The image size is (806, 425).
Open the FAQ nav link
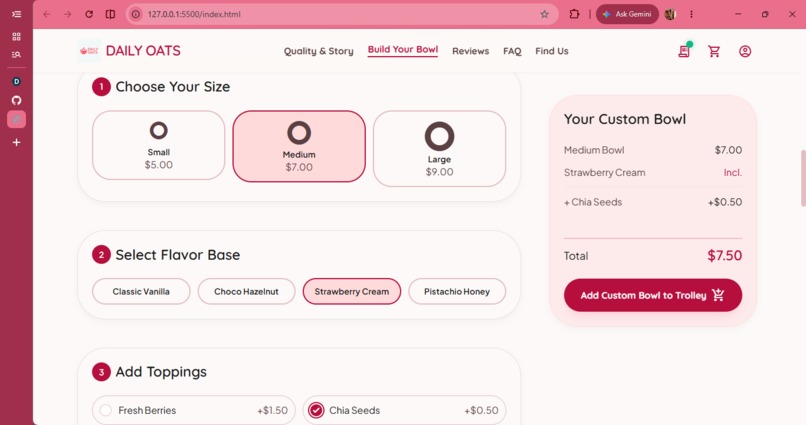[x=512, y=51]
